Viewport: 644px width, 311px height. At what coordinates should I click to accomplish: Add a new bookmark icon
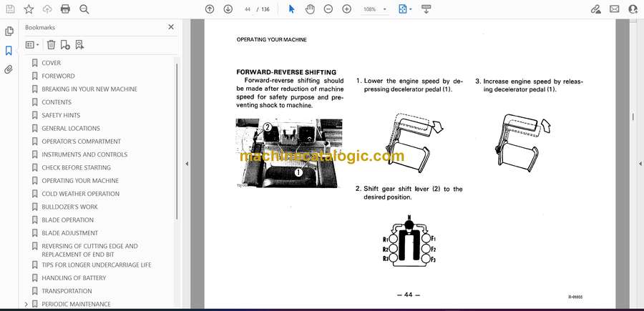tap(65, 45)
